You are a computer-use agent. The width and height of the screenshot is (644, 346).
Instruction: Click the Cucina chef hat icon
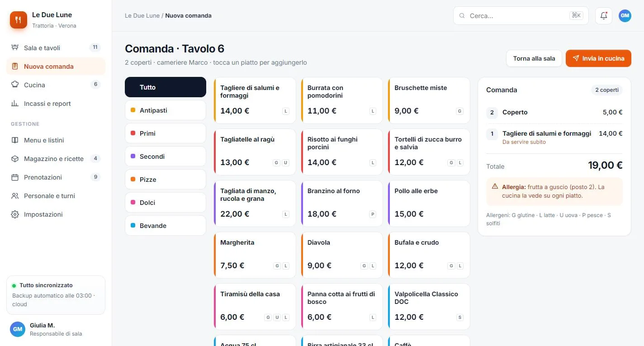pyautogui.click(x=15, y=85)
